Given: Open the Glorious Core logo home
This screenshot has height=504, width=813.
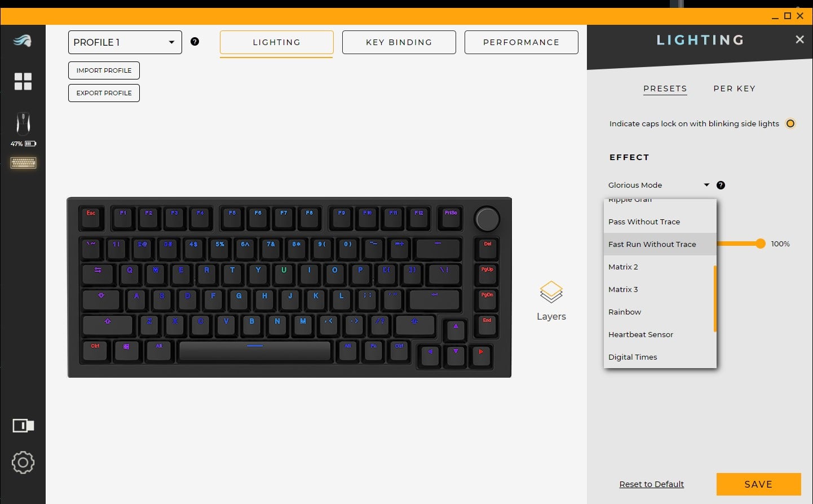Looking at the screenshot, I should [x=23, y=41].
